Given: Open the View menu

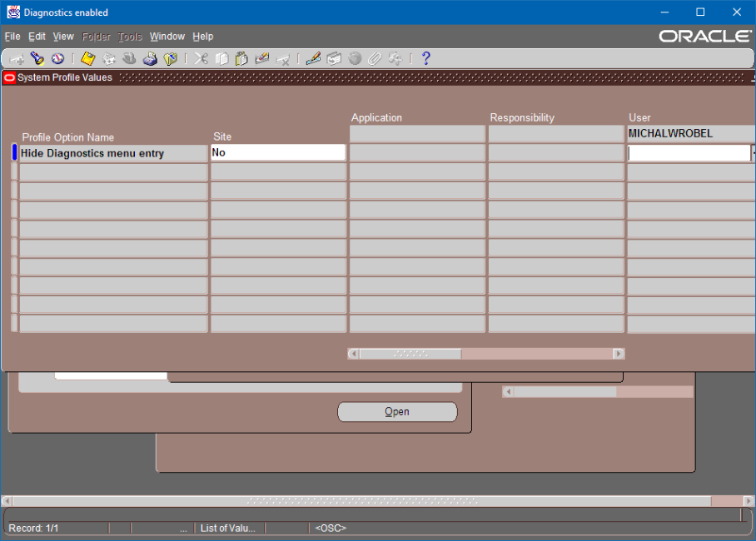Looking at the screenshot, I should pyautogui.click(x=63, y=37).
